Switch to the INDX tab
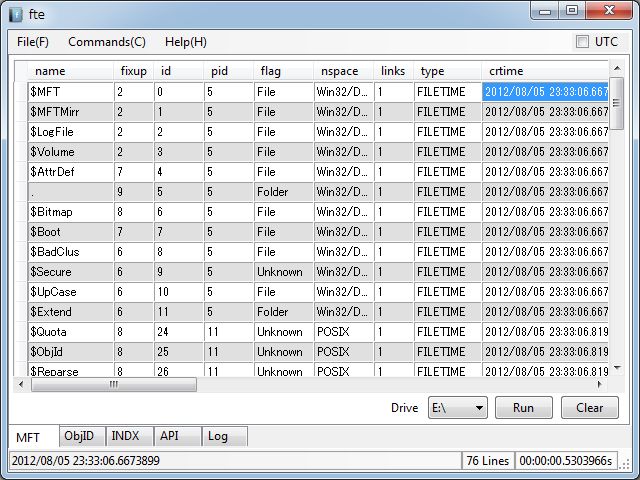 [x=129, y=436]
